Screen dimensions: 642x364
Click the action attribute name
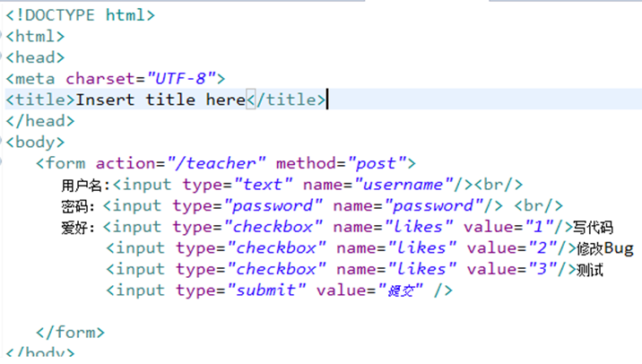126,163
